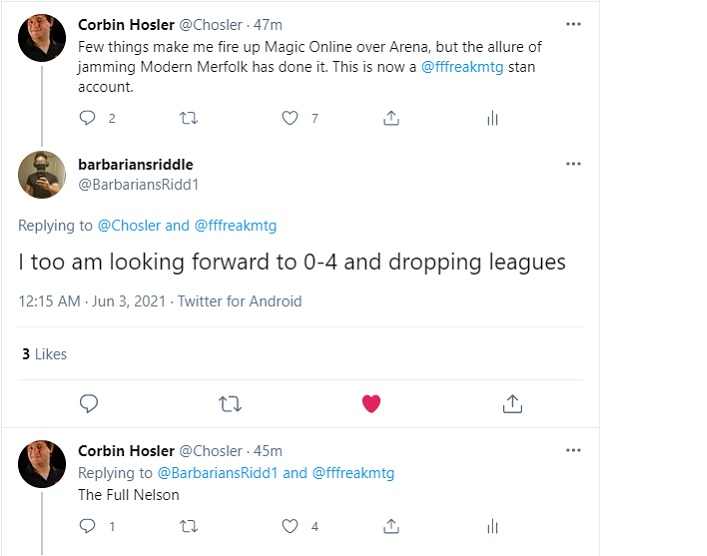The width and height of the screenshot is (707, 556).
Task: Share Corbin Hosler's top tweet
Action: click(x=391, y=118)
